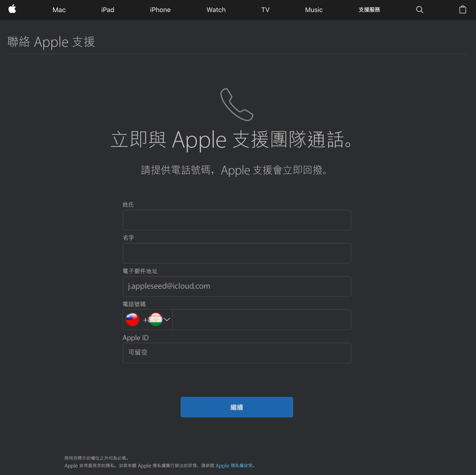Click the Taiwan flag icon
This screenshot has height=475, width=476.
132,319
